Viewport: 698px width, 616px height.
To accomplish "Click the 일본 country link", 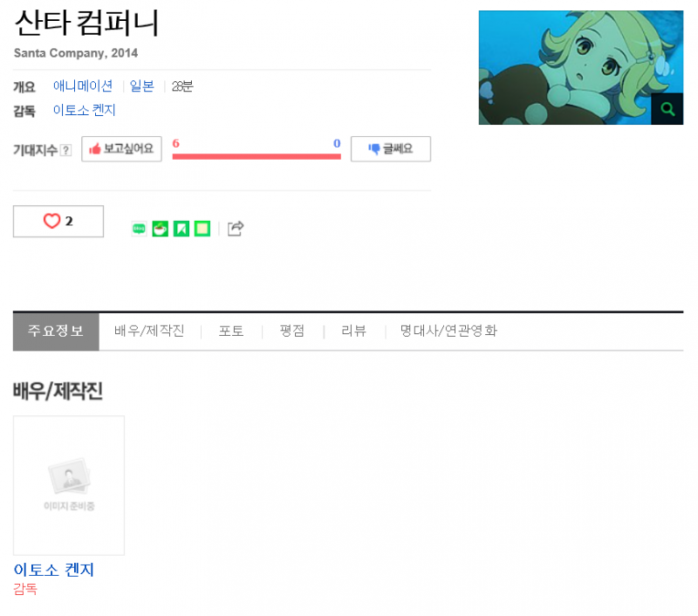I will pyautogui.click(x=141, y=86).
